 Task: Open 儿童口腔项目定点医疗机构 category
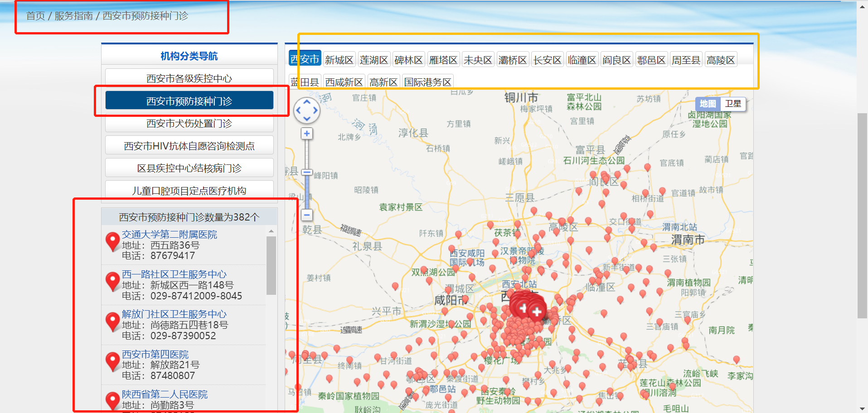tap(189, 191)
